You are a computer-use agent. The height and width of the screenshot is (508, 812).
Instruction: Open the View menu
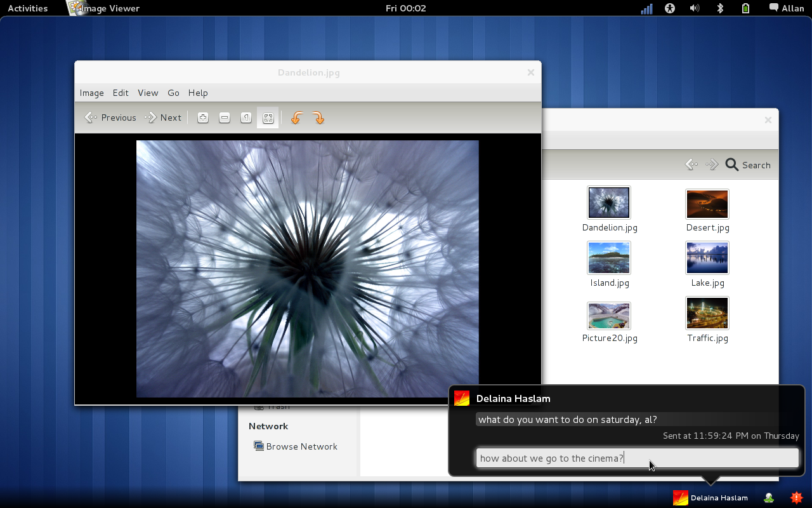[148, 93]
